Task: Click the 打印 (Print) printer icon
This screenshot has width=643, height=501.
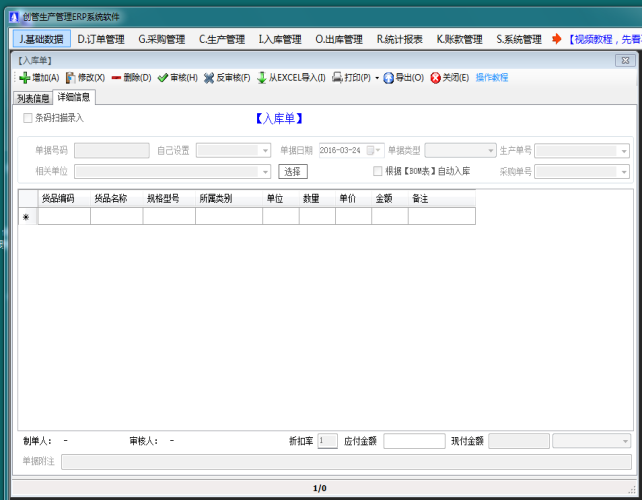Action: click(x=338, y=78)
